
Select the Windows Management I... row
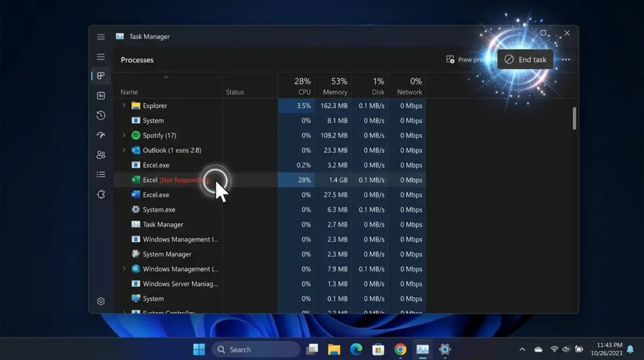(269, 239)
